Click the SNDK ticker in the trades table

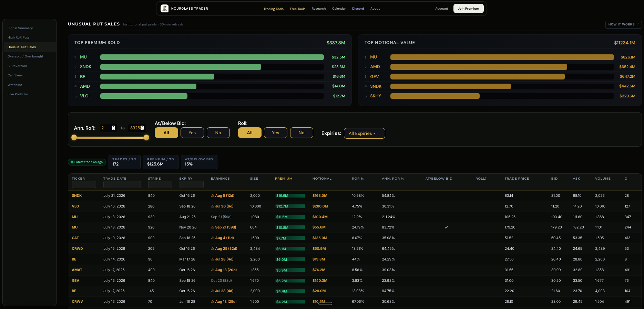tap(77, 196)
